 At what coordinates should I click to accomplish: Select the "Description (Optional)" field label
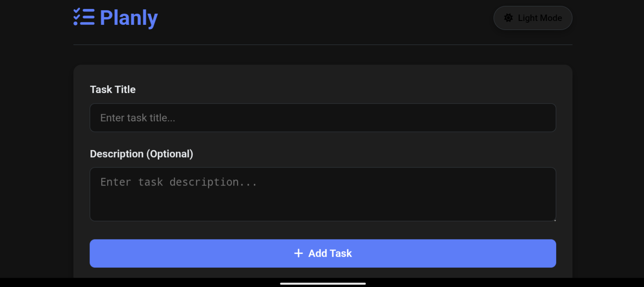pos(141,154)
